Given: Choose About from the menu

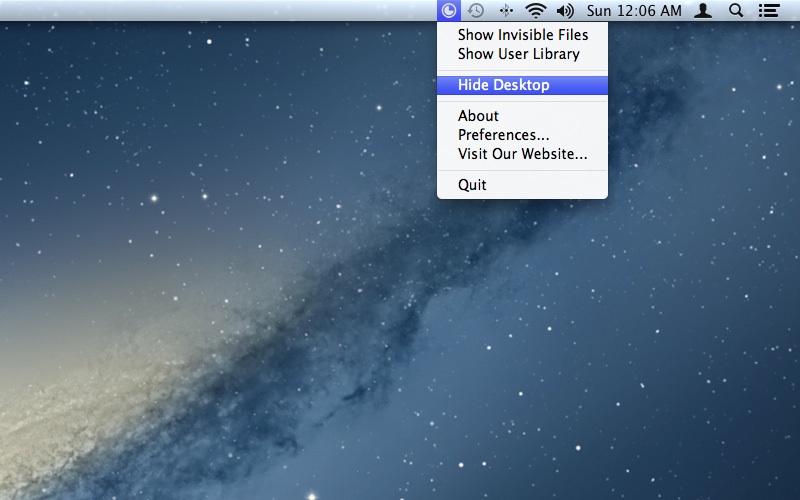Looking at the screenshot, I should (x=478, y=116).
